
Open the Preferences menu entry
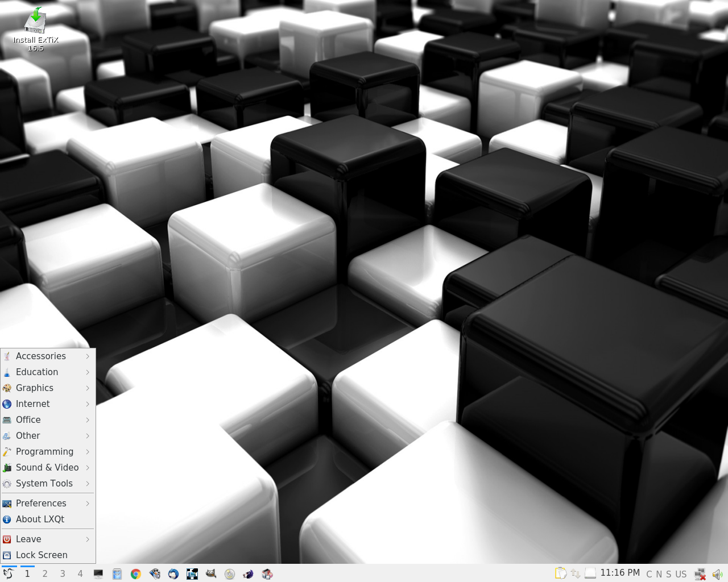(x=48, y=504)
